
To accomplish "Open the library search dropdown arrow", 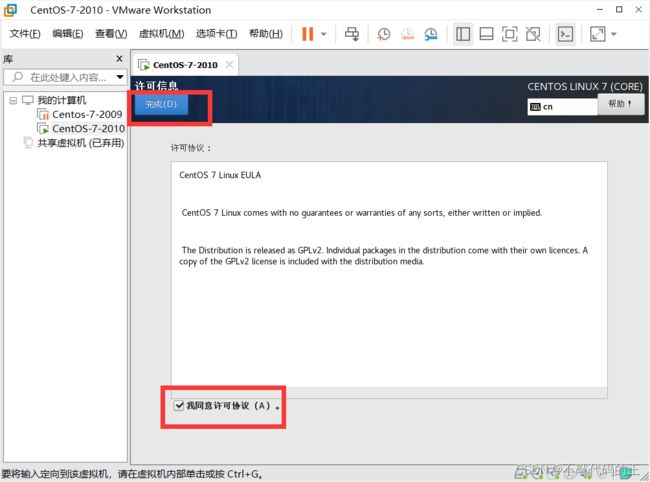I will [x=120, y=77].
